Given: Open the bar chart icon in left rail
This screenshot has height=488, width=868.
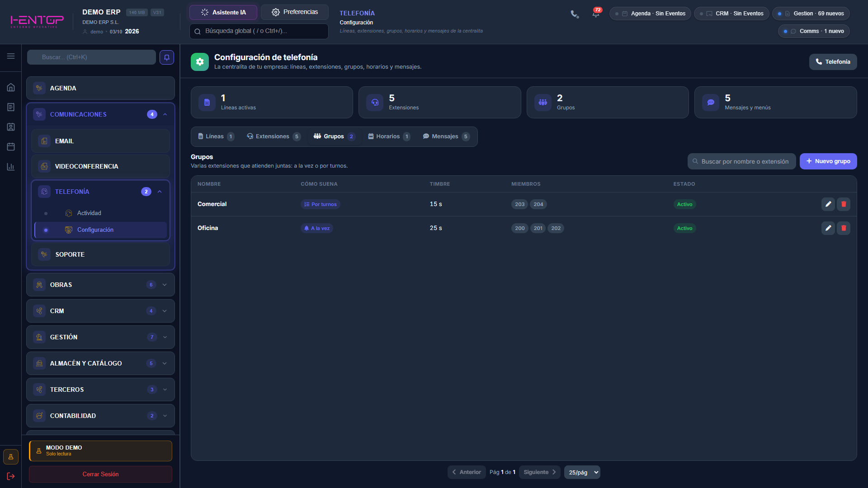Looking at the screenshot, I should tap(11, 167).
